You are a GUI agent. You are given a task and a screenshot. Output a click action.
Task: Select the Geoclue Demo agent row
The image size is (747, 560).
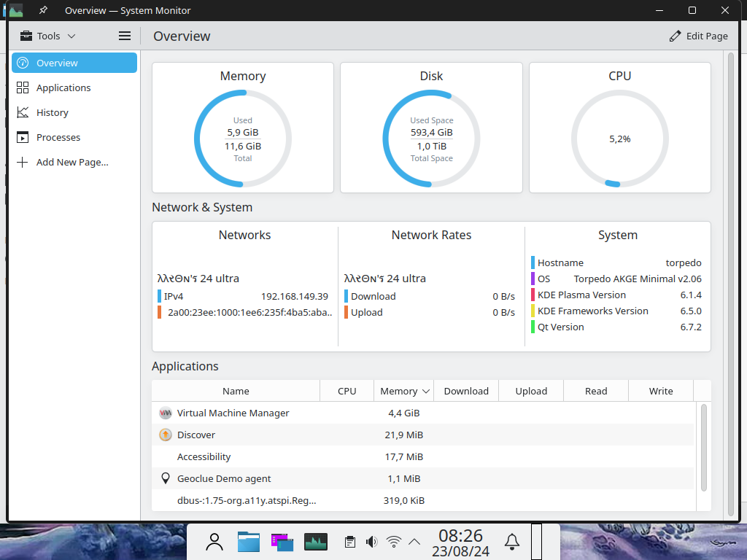(x=424, y=478)
